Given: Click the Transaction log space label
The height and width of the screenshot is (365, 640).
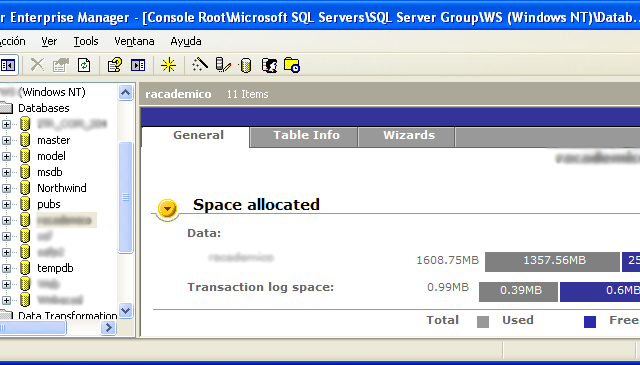Looking at the screenshot, I should coord(260,287).
